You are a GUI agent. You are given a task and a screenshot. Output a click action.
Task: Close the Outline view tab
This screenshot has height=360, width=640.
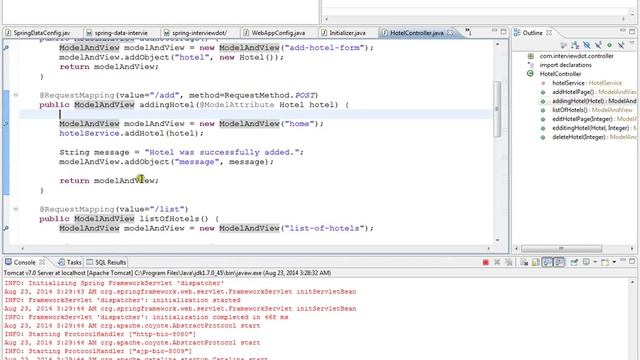point(549,33)
